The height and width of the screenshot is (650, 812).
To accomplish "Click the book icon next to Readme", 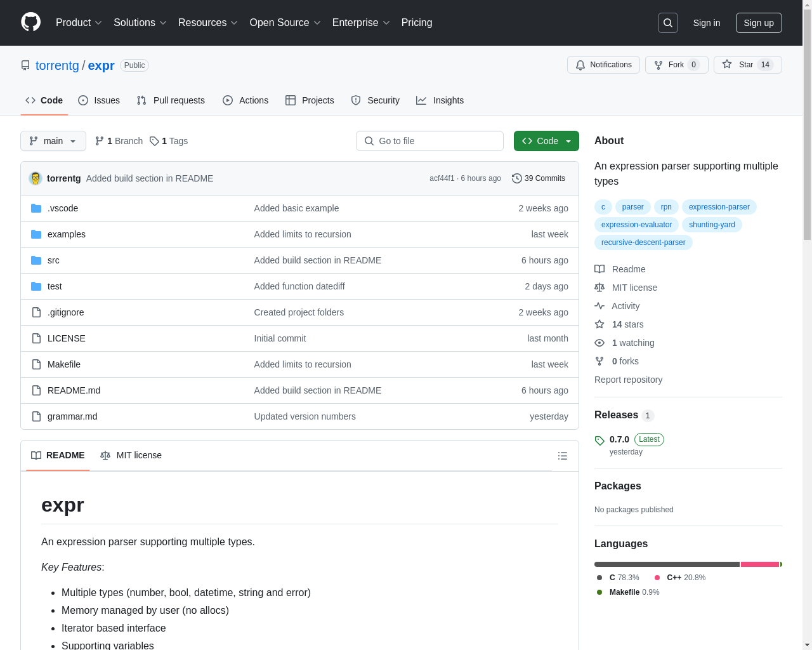I will tap(599, 269).
